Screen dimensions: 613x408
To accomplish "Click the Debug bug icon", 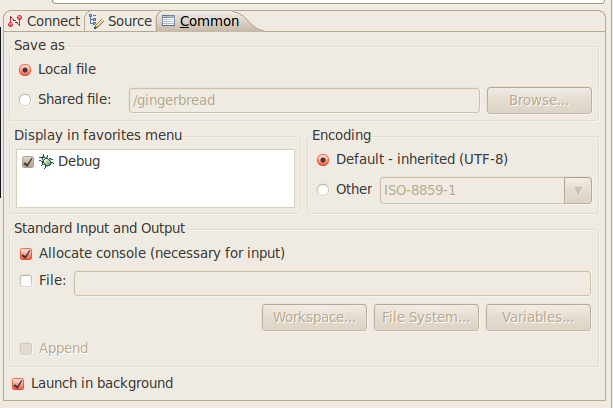I will point(46,161).
